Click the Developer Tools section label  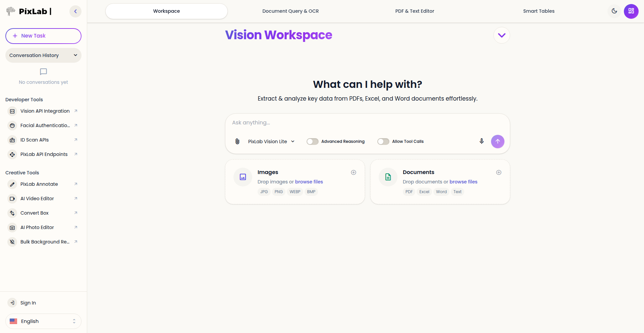pyautogui.click(x=24, y=100)
